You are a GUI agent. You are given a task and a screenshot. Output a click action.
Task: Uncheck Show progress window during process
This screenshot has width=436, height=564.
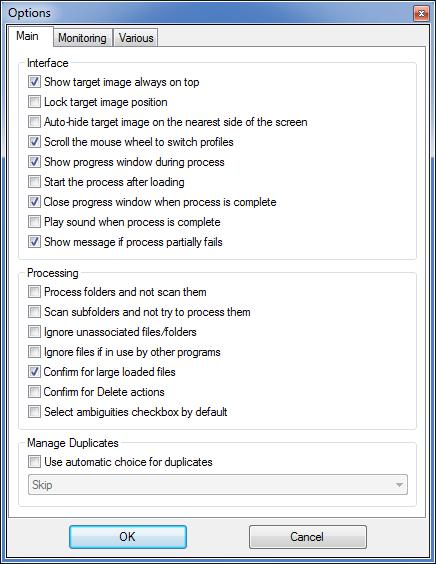coord(35,162)
